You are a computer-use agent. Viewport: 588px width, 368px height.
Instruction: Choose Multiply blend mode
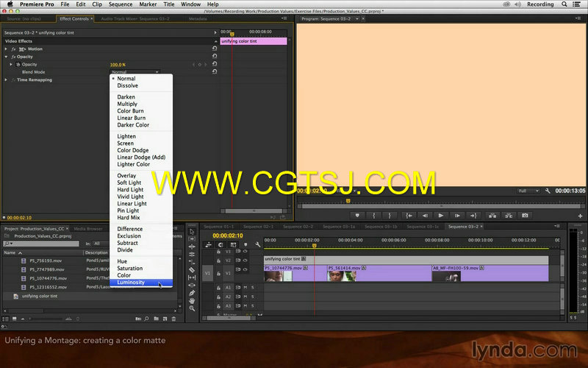[x=141, y=104]
